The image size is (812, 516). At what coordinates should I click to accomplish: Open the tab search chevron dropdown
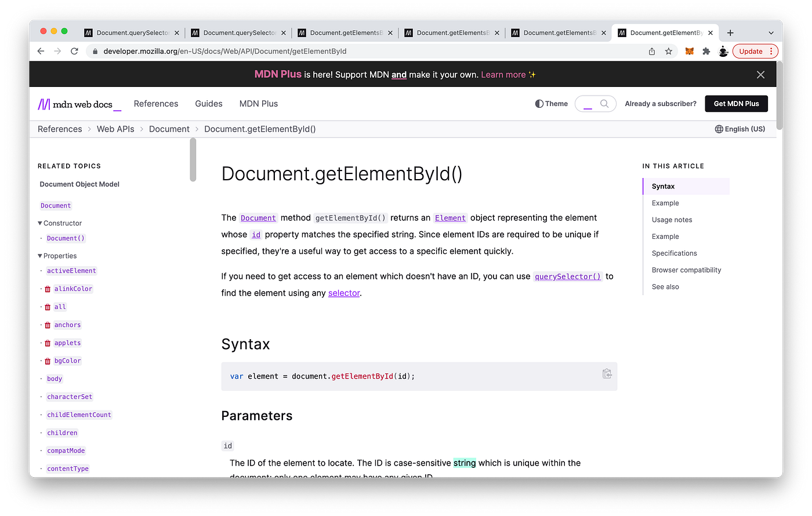coord(770,32)
